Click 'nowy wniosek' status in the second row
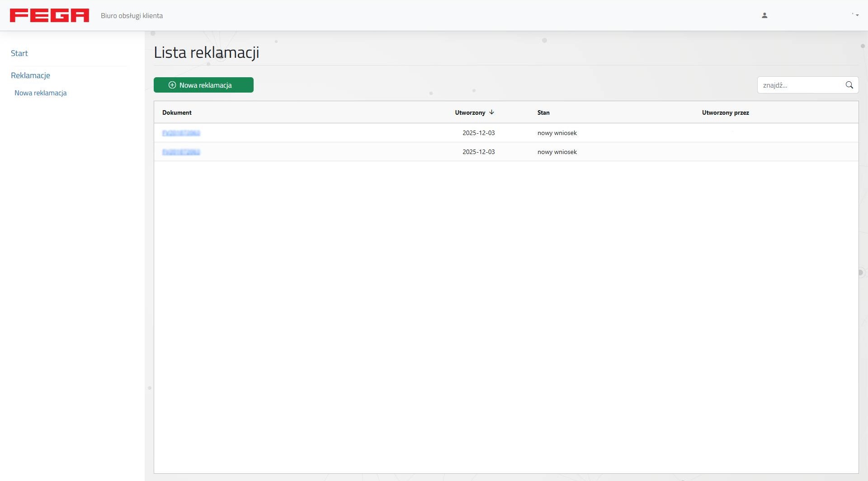 pos(557,152)
